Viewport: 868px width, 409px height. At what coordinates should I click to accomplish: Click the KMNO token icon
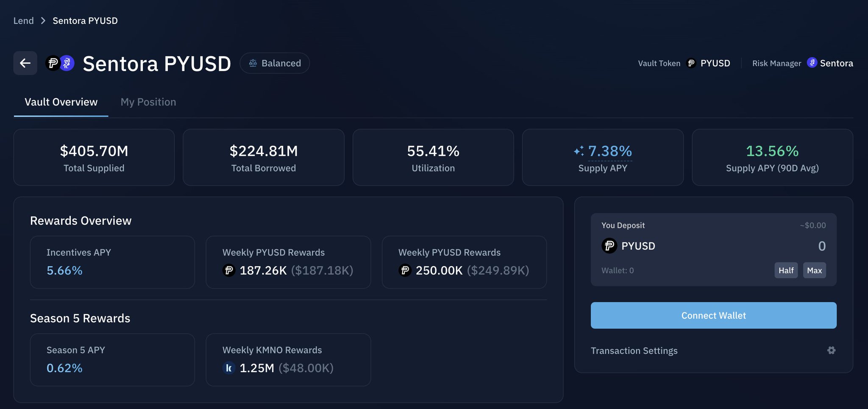click(x=228, y=368)
